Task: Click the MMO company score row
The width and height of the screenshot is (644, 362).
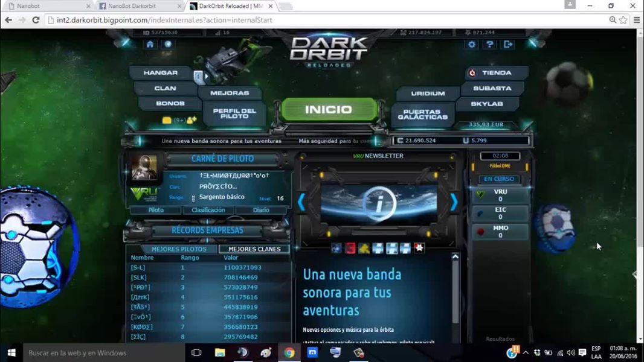Action: click(x=500, y=232)
